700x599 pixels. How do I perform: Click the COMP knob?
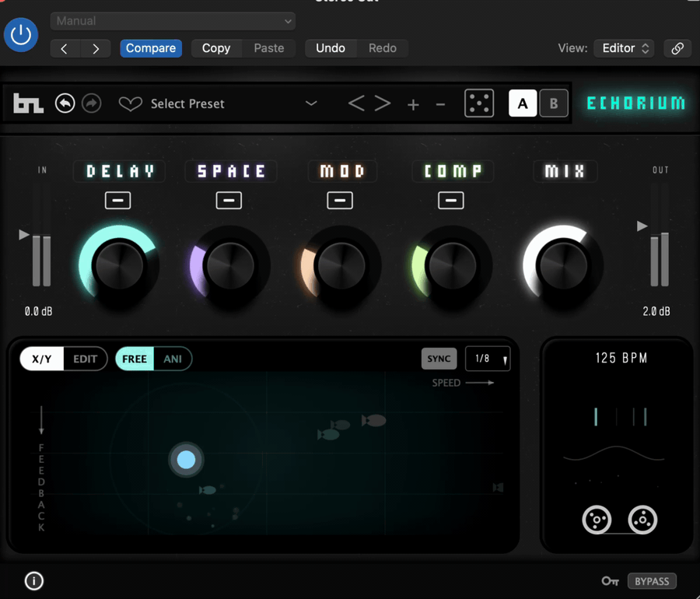coord(452,265)
